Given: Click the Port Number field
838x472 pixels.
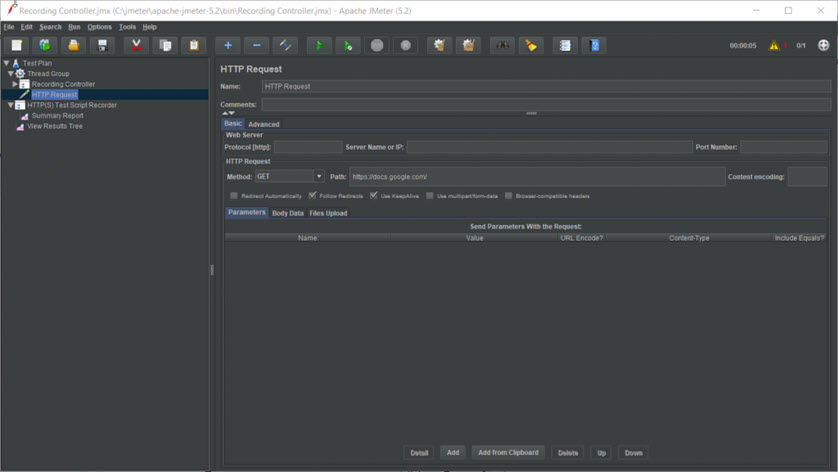Looking at the screenshot, I should (783, 147).
